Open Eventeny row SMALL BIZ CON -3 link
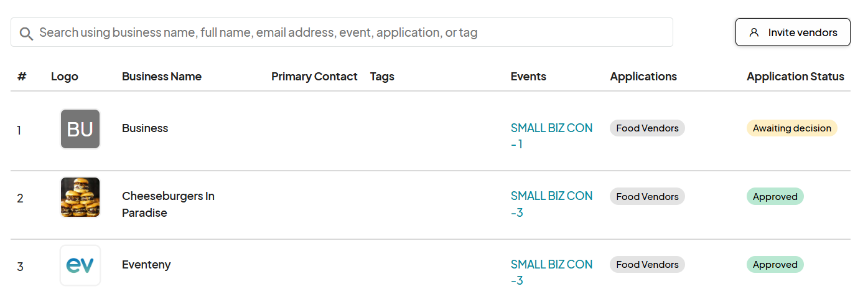This screenshot has width=868, height=304. pyautogui.click(x=551, y=272)
